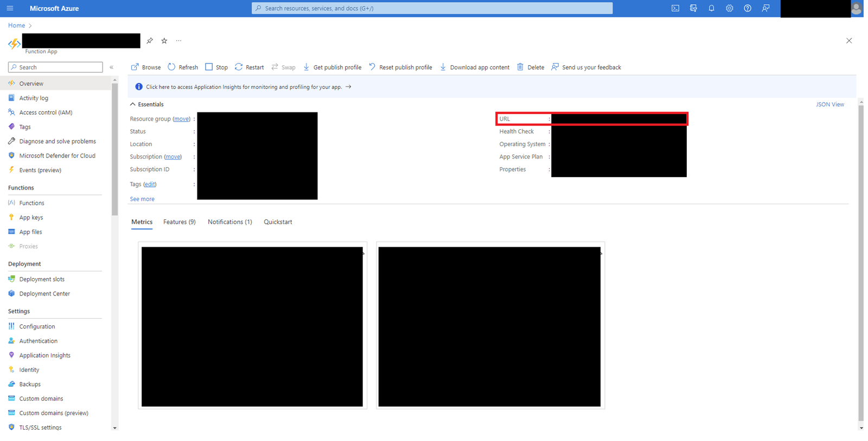Open the Help question mark icon

click(x=748, y=8)
